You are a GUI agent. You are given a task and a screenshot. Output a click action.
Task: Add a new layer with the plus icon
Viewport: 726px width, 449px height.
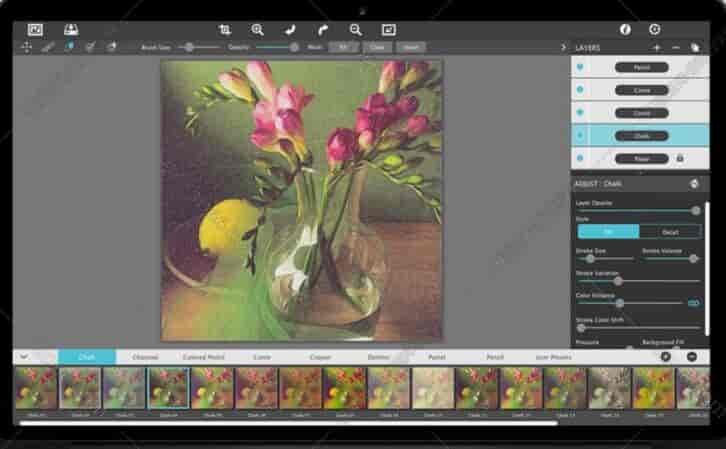[x=656, y=47]
